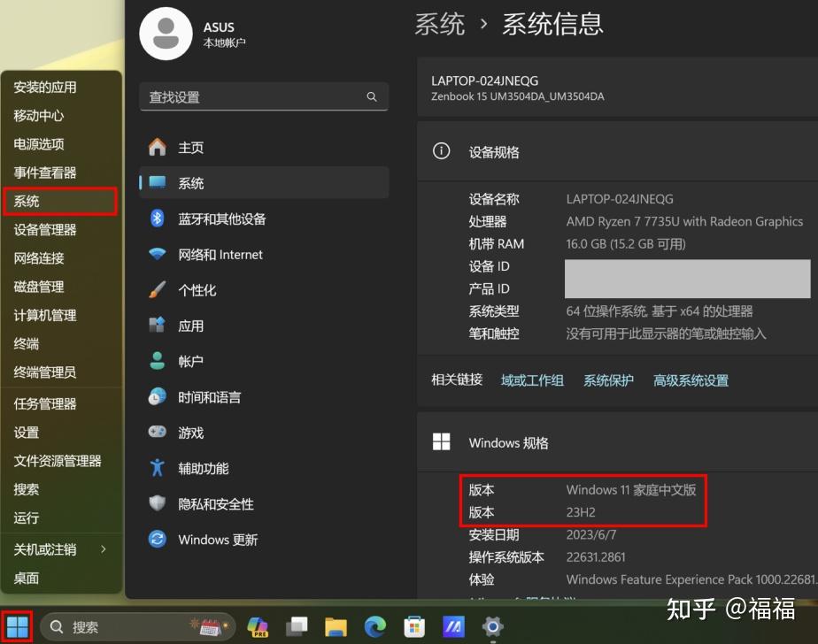The width and height of the screenshot is (818, 644).
Task: Click the 时间和语言 clock icon
Action: [158, 397]
